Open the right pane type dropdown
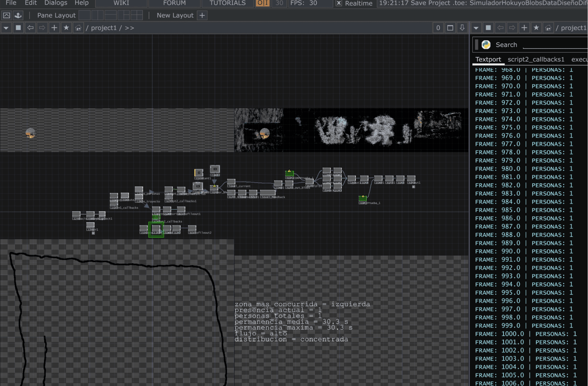 click(476, 28)
